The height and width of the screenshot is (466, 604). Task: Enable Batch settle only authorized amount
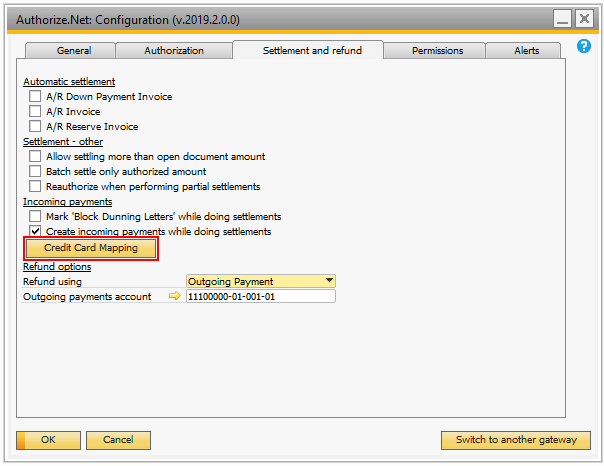(x=35, y=171)
